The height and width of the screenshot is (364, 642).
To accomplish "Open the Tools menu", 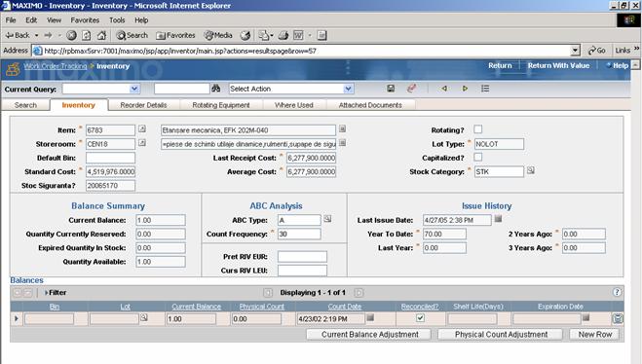I will coord(117,20).
